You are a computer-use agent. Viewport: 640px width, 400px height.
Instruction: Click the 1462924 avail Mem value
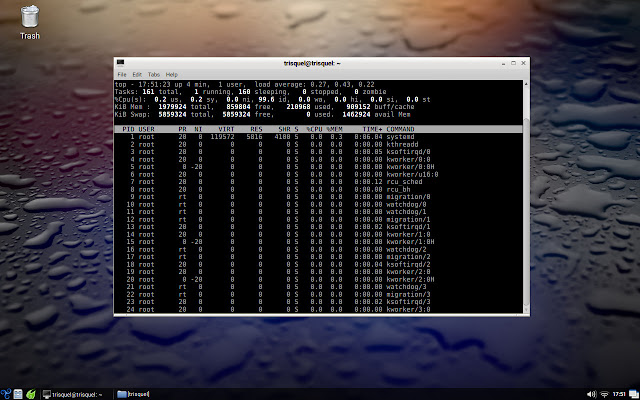pos(356,115)
